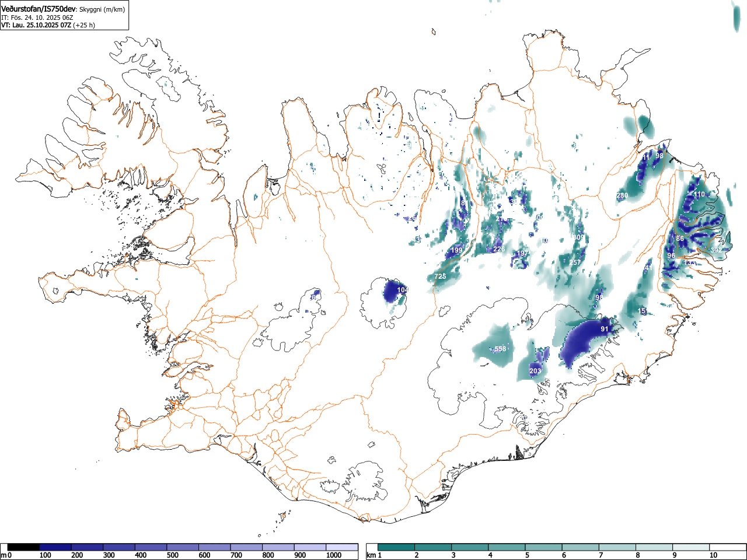Click the 500 tick label in the meter legend

tap(172, 555)
